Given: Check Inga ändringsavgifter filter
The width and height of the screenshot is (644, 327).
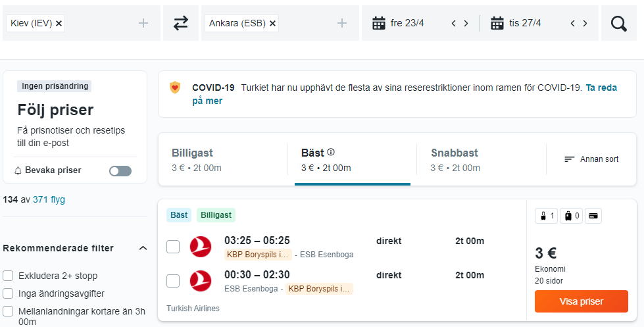Looking at the screenshot, I should point(8,293).
